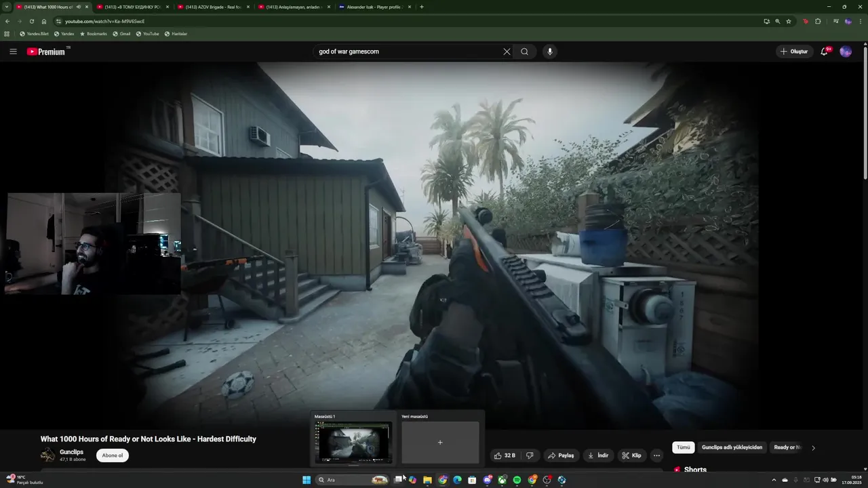Open Spotify from the taskbar
This screenshot has height=488, width=868.
click(517, 480)
